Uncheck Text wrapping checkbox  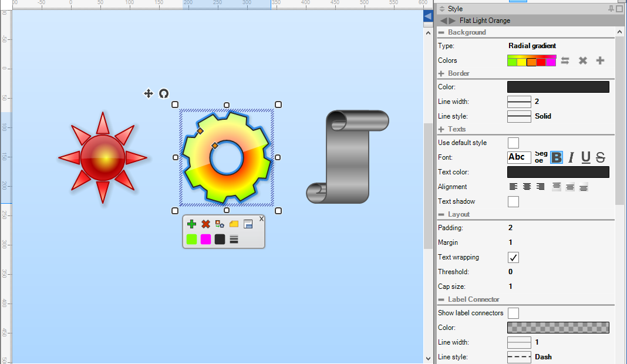tap(513, 257)
